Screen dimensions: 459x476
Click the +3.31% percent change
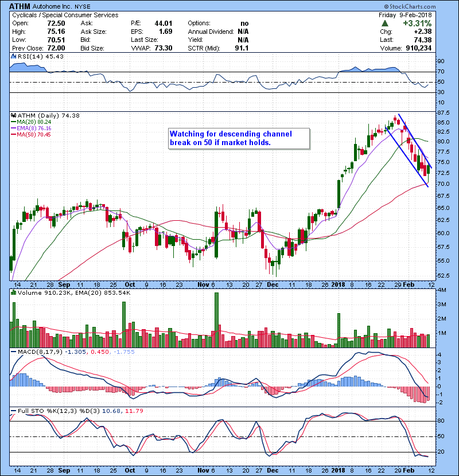point(417,24)
